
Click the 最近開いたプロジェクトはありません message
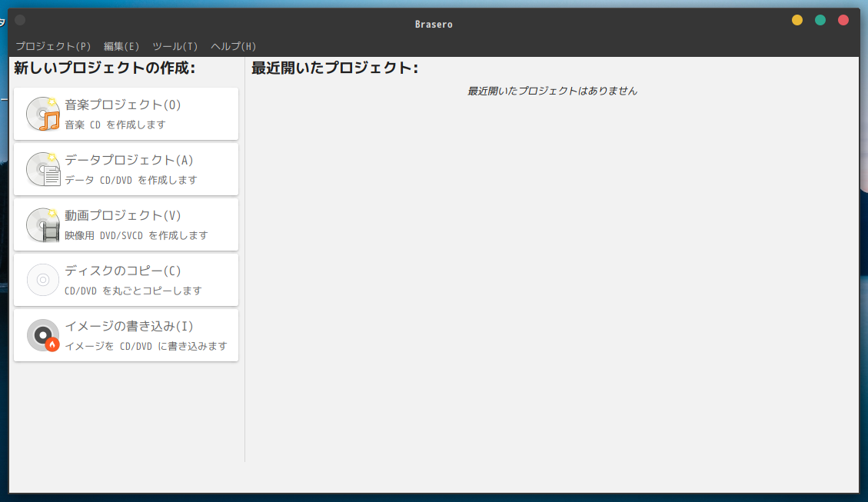[x=550, y=90]
